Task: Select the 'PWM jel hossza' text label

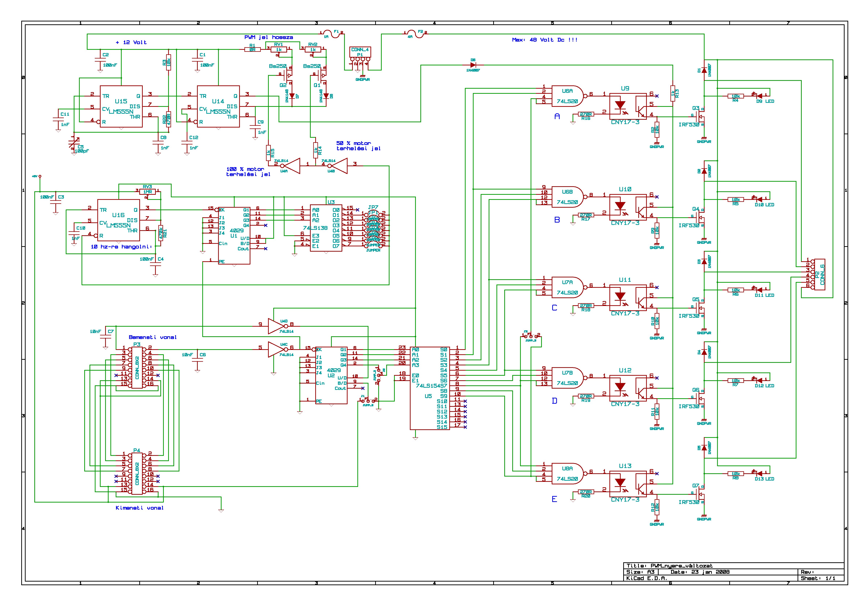Action: point(268,37)
